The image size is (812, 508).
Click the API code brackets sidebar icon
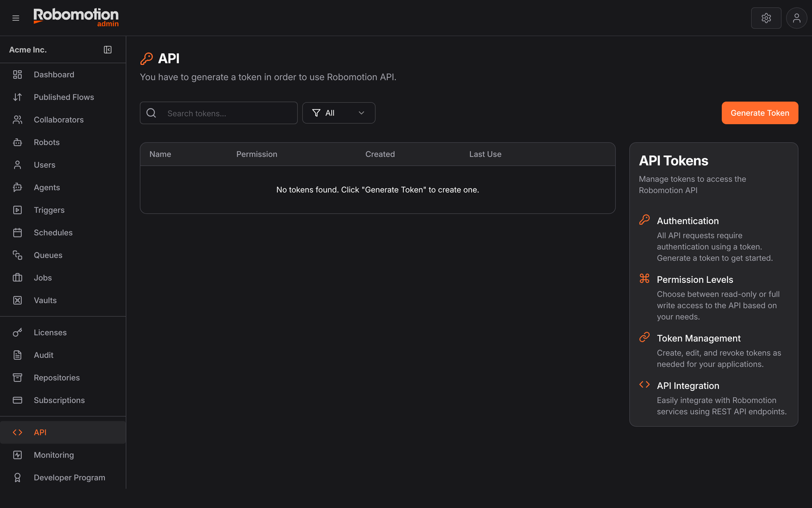point(17,432)
